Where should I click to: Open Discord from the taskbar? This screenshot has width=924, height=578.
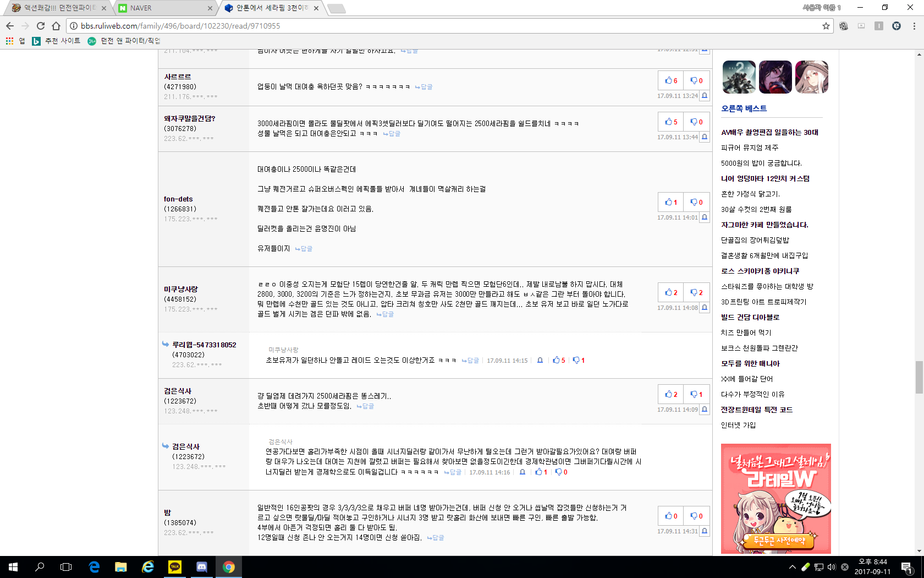(202, 566)
